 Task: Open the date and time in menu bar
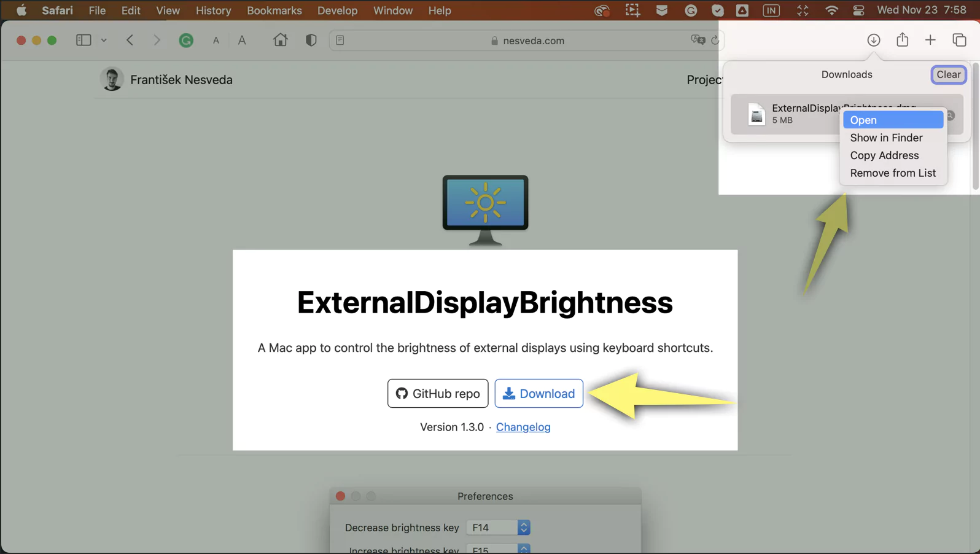coord(921,10)
